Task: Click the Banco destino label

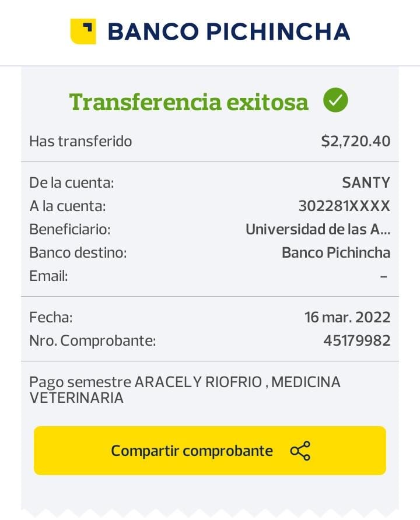Action: (x=78, y=252)
